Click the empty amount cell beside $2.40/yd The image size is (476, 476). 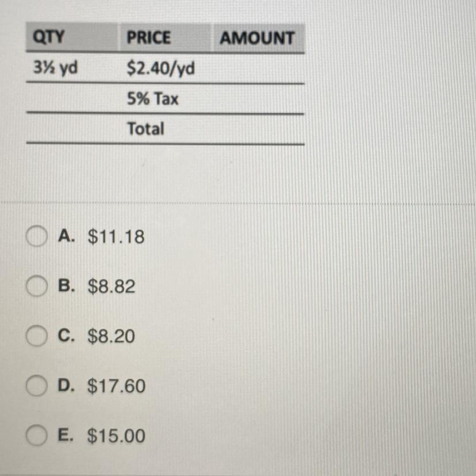259,68
